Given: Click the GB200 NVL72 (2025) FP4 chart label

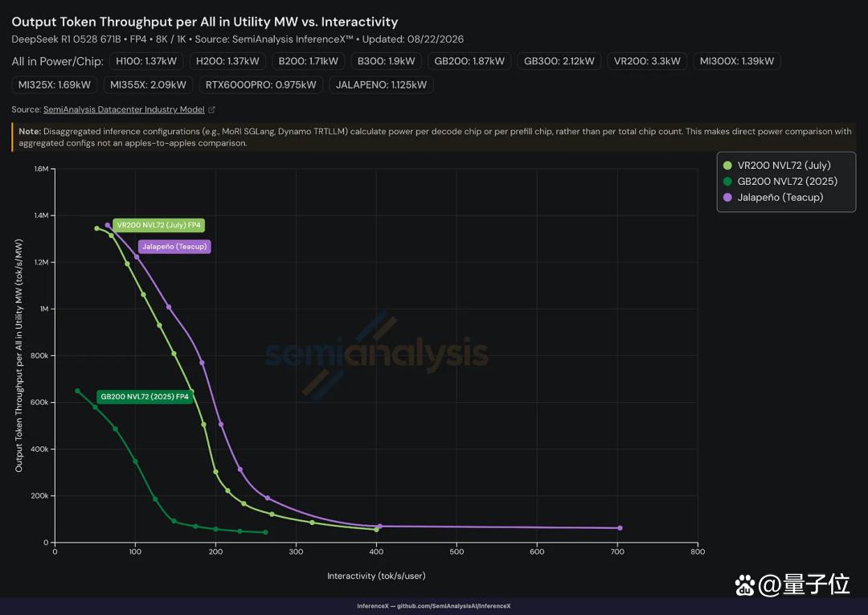Looking at the screenshot, I should pyautogui.click(x=145, y=396).
